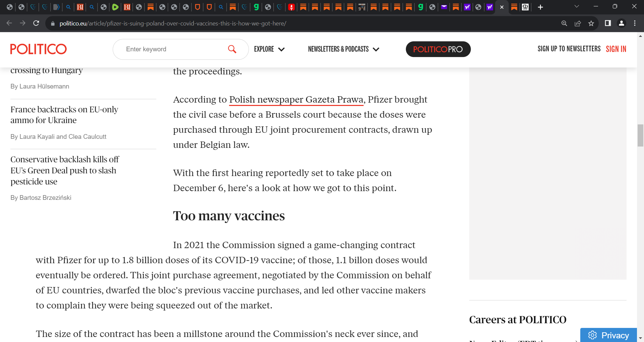Open the Polish newspaper Gazeta Prawa link

(x=297, y=100)
